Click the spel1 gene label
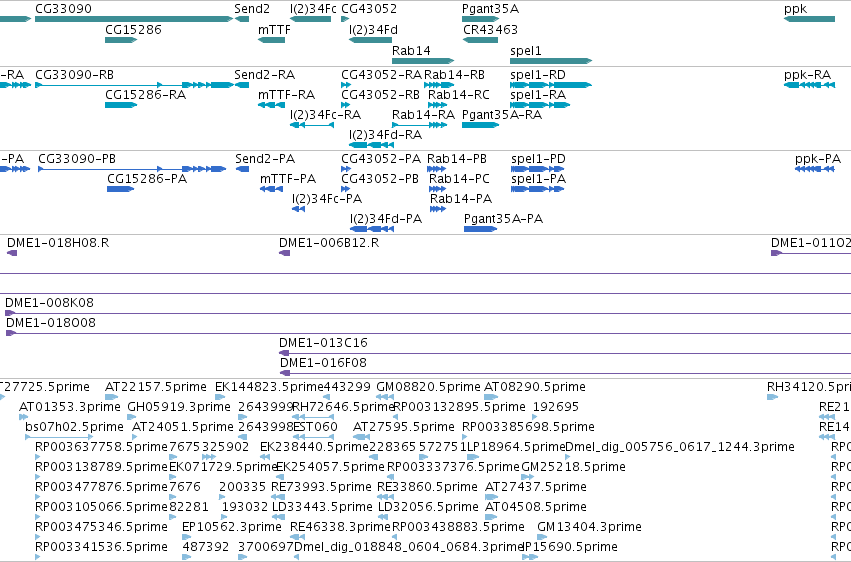This screenshot has width=851, height=562. coord(525,50)
